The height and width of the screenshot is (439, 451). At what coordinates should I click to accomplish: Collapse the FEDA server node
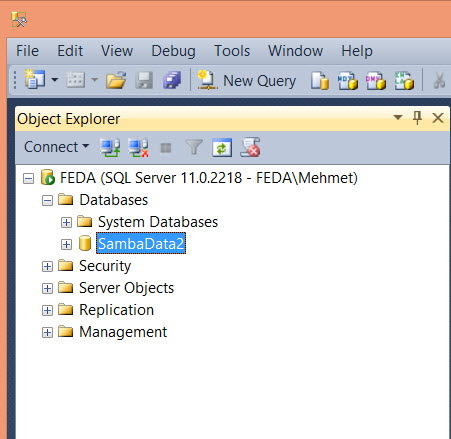[28, 178]
